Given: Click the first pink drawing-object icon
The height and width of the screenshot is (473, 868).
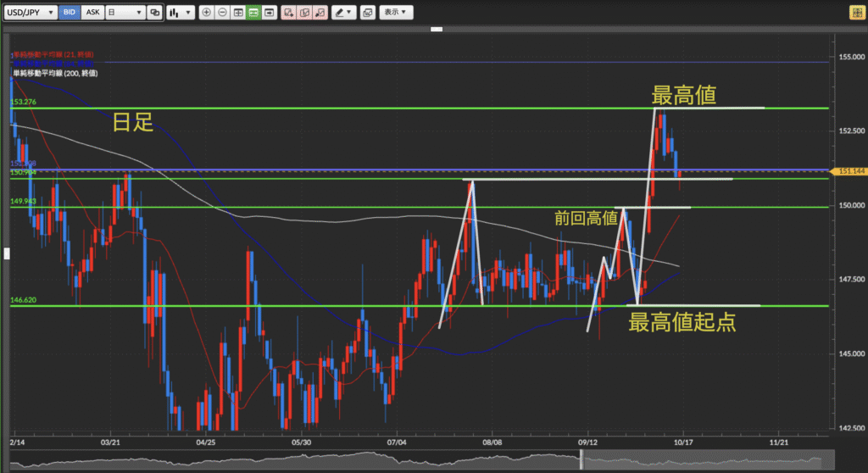Looking at the screenshot, I should 289,13.
